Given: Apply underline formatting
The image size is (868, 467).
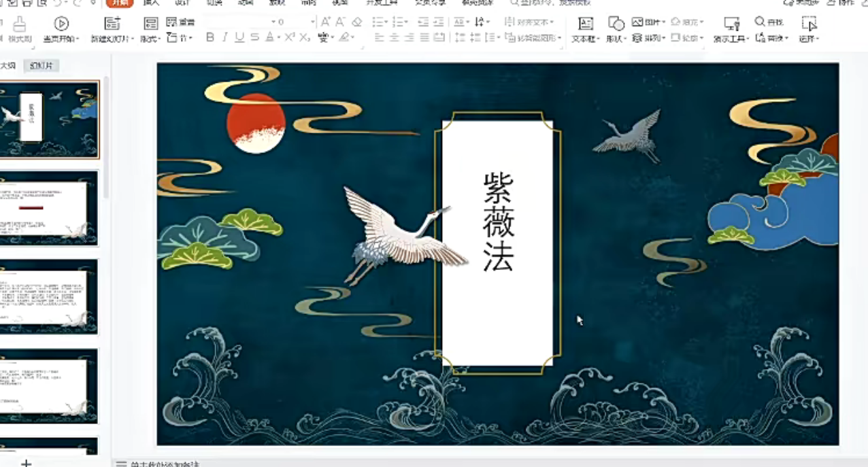Looking at the screenshot, I should (x=239, y=37).
